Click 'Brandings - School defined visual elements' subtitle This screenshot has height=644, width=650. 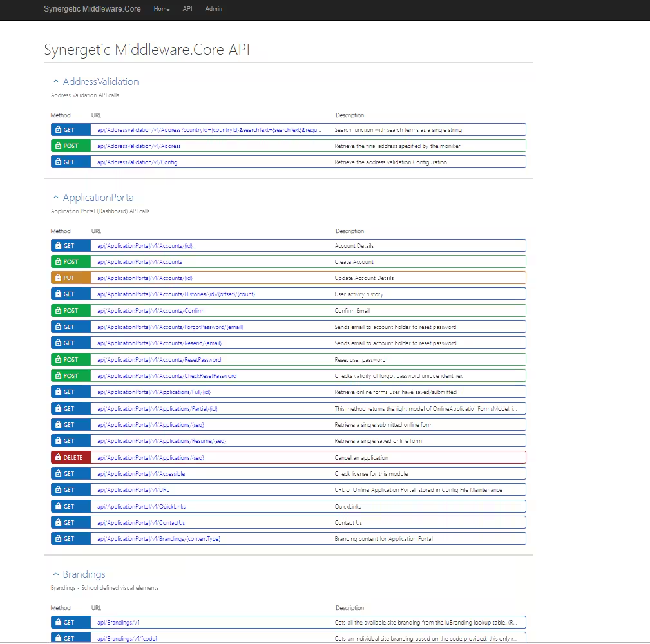click(x=104, y=587)
